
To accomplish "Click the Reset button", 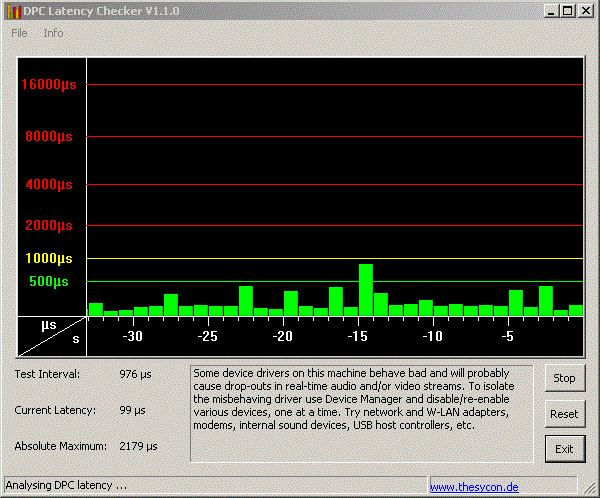I will [x=565, y=414].
